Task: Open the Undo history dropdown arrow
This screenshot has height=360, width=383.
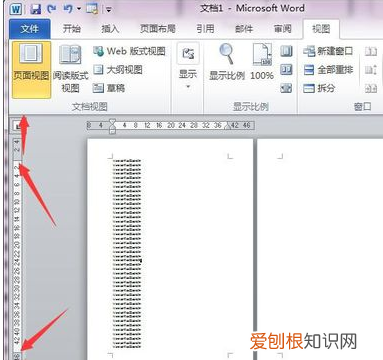Action: pyautogui.click(x=78, y=9)
